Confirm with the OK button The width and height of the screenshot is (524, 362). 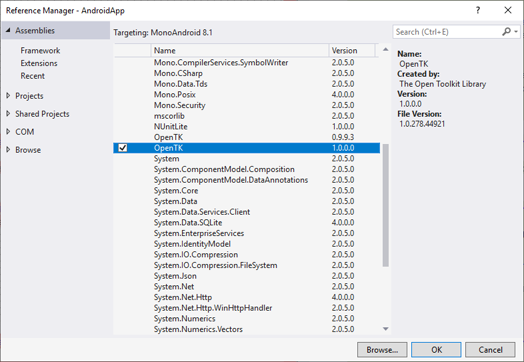click(436, 350)
